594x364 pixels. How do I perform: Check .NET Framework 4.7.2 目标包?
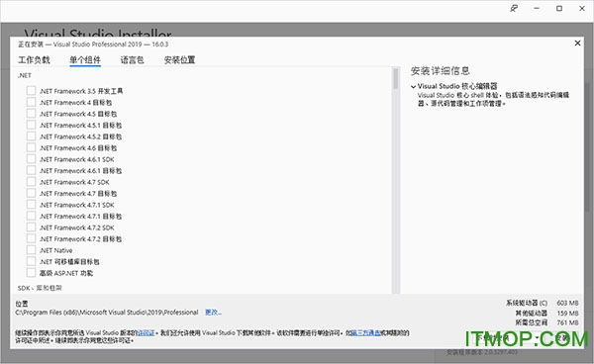pos(31,238)
